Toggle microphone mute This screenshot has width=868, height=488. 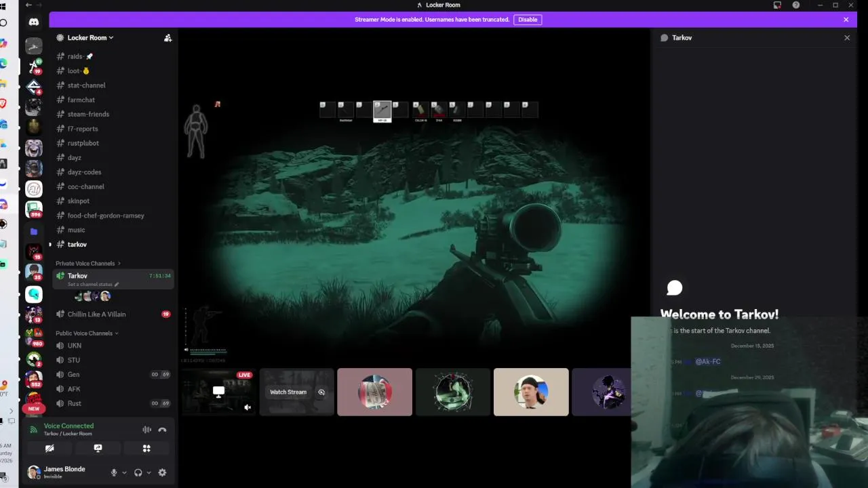pos(114,472)
